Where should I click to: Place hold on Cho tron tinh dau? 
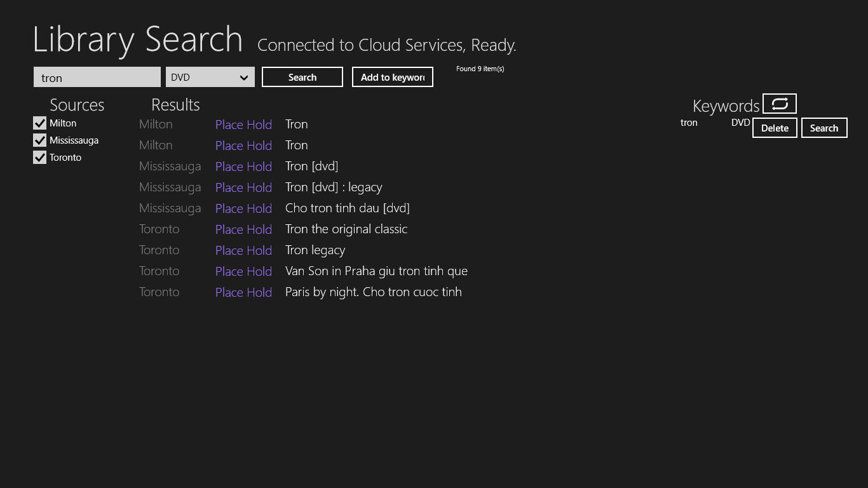[x=243, y=208]
